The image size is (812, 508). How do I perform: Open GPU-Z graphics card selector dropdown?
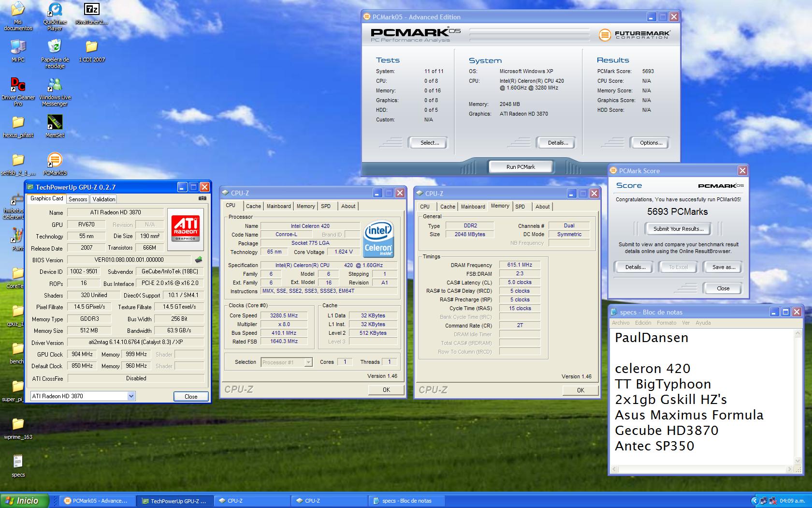pyautogui.click(x=131, y=396)
